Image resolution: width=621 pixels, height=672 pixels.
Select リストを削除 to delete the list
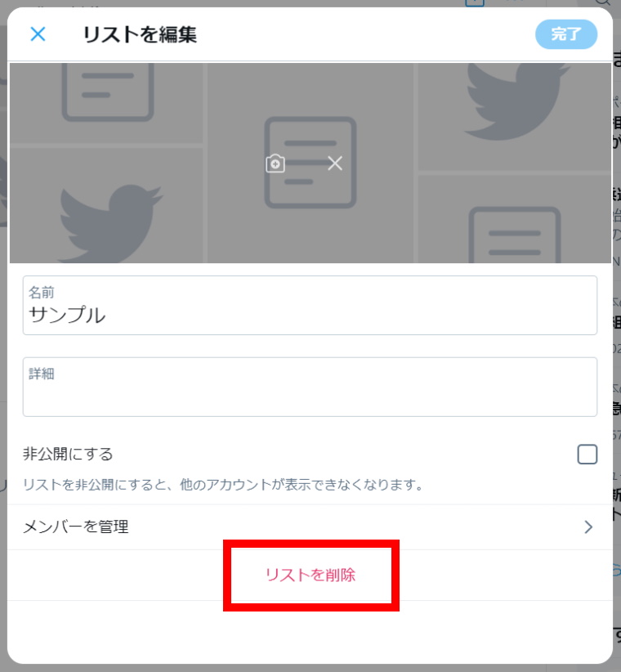[310, 575]
